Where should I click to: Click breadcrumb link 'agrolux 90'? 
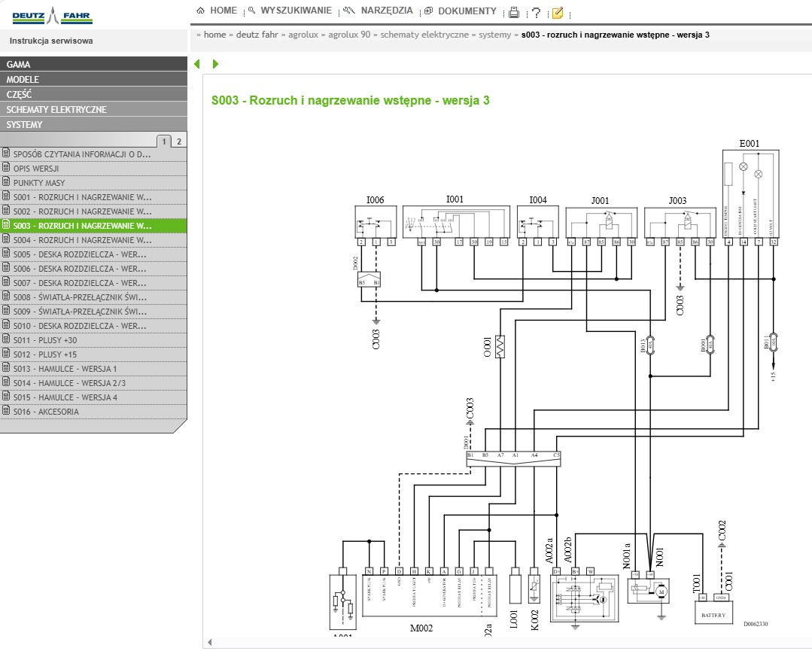[x=349, y=35]
